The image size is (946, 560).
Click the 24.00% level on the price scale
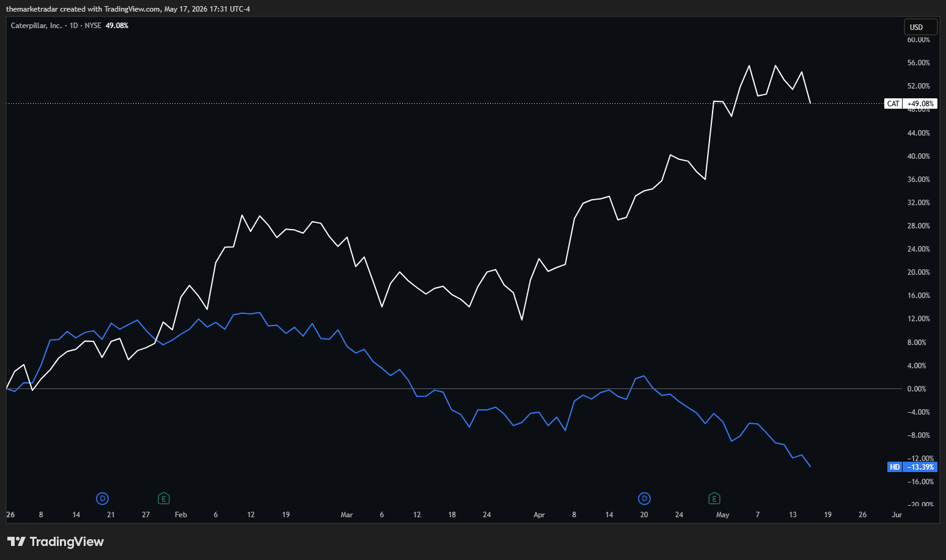click(x=919, y=249)
